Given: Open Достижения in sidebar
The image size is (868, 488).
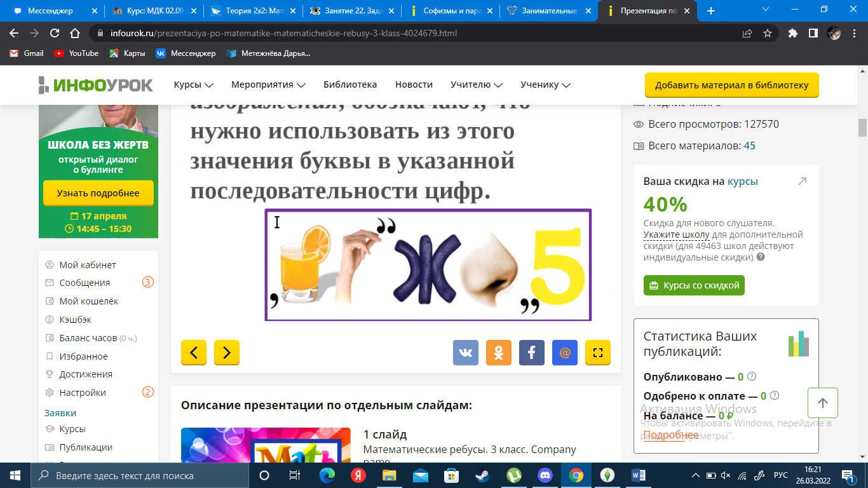Looking at the screenshot, I should pyautogui.click(x=86, y=374).
